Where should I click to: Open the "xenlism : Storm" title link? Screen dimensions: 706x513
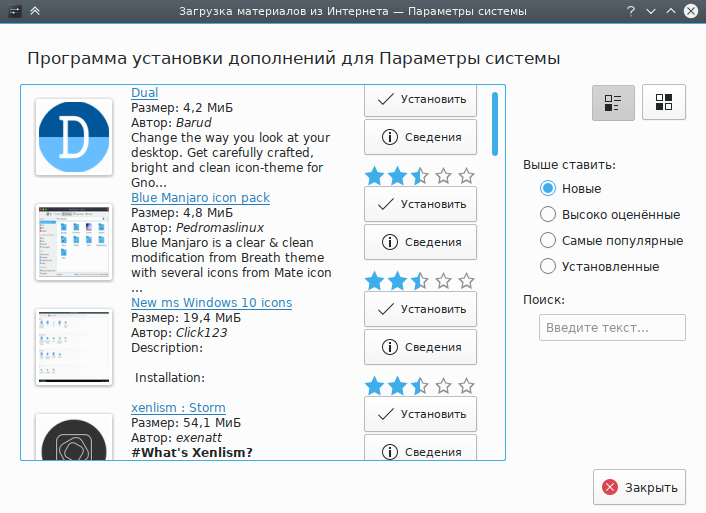[x=178, y=407]
